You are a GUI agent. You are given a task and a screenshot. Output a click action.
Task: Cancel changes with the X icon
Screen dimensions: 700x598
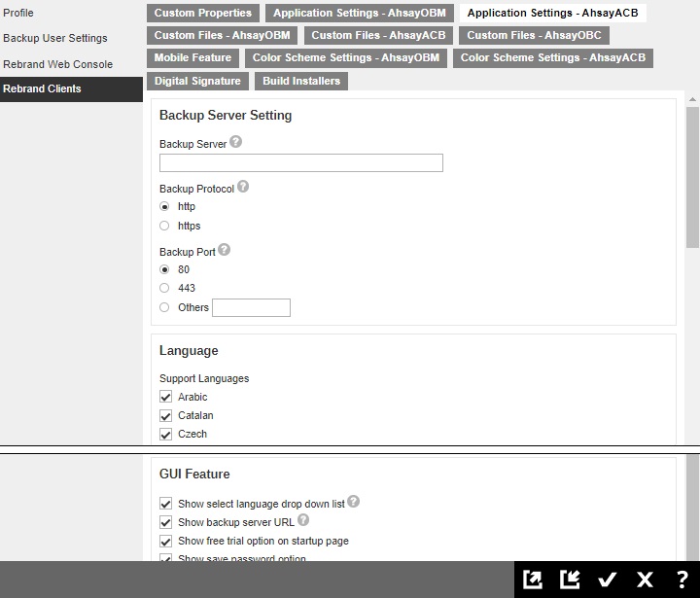tap(645, 580)
